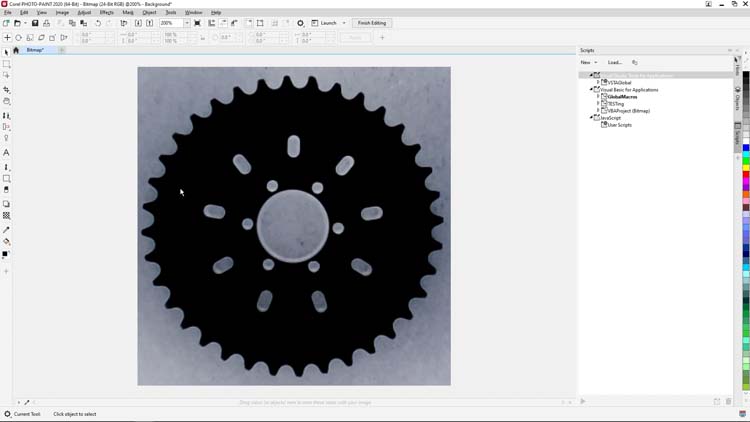Select the Eraser tool in toolbox
Screen dimensions: 750x422
click(6, 190)
